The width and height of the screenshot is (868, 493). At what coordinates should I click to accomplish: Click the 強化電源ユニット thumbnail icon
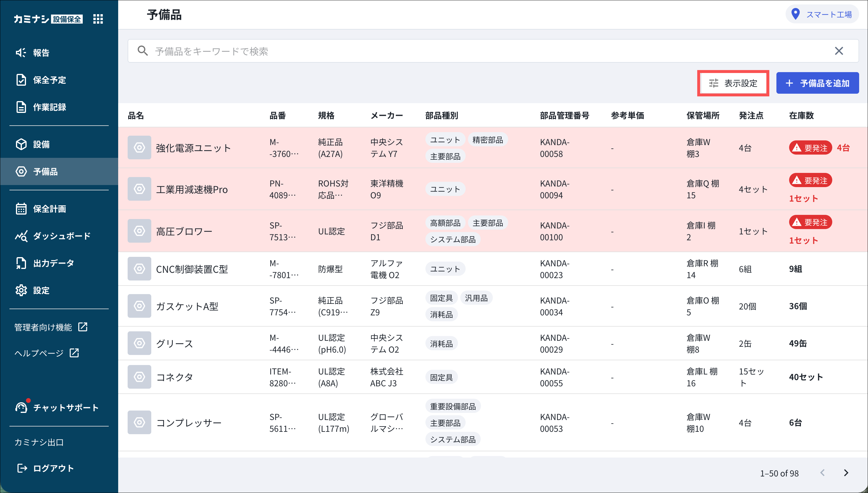tap(139, 147)
